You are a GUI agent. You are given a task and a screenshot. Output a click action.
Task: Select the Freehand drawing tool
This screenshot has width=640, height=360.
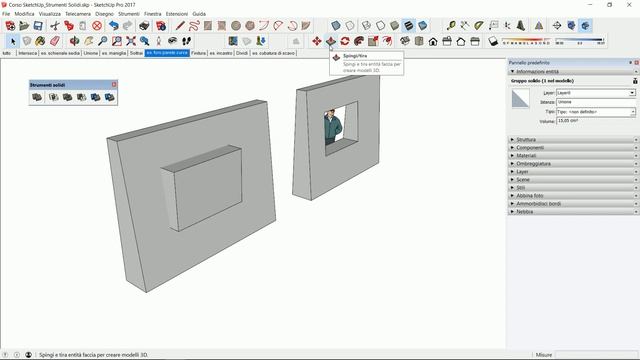(194, 26)
